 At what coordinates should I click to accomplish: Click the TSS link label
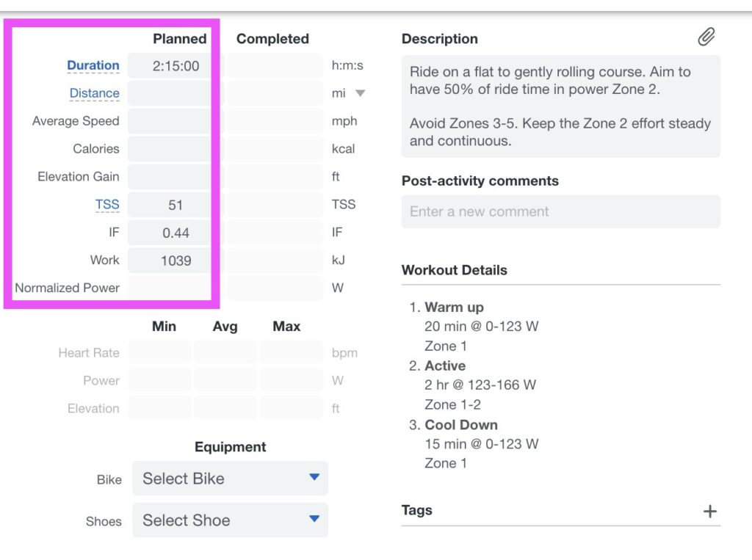click(x=106, y=205)
